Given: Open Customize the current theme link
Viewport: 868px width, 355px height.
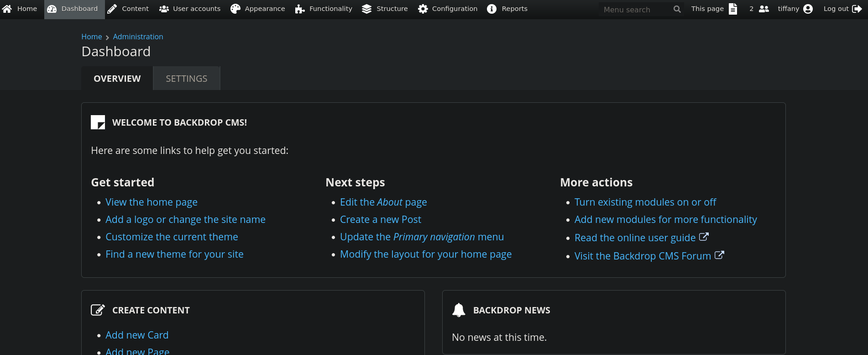Looking at the screenshot, I should click(172, 237).
